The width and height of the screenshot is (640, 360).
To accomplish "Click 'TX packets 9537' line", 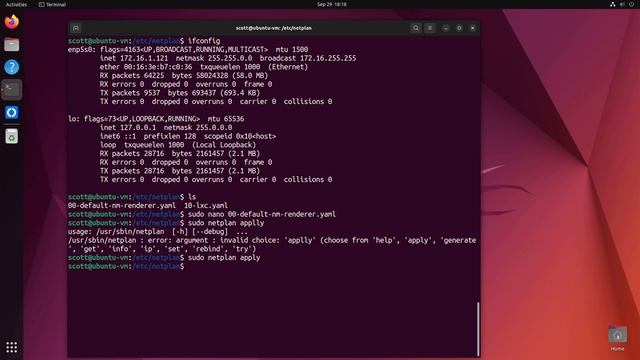I will click(180, 93).
